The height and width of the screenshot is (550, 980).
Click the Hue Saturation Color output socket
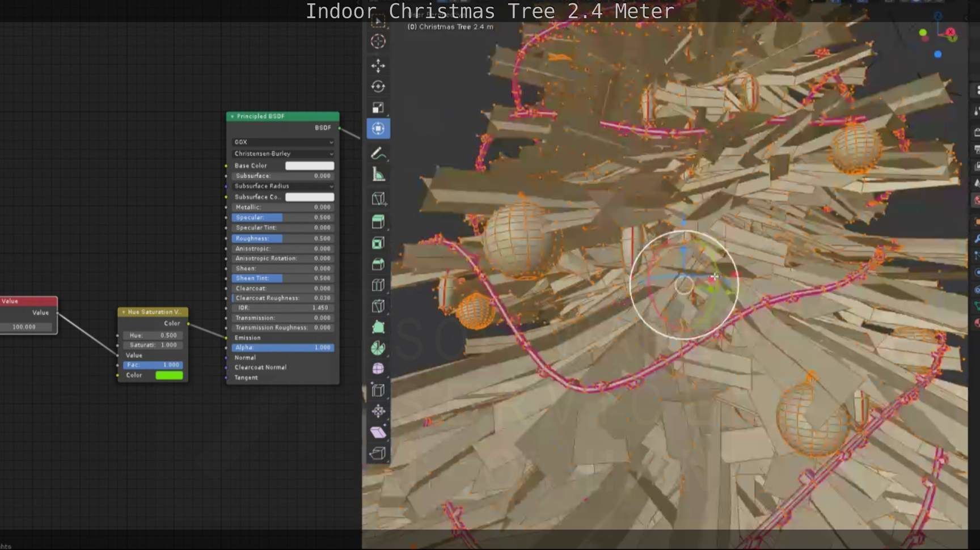[x=188, y=324]
